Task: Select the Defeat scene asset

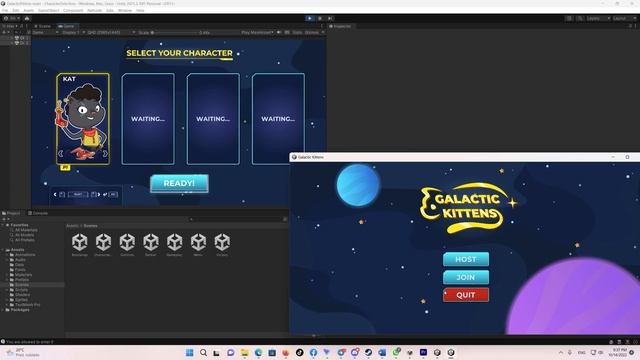Action: click(151, 245)
